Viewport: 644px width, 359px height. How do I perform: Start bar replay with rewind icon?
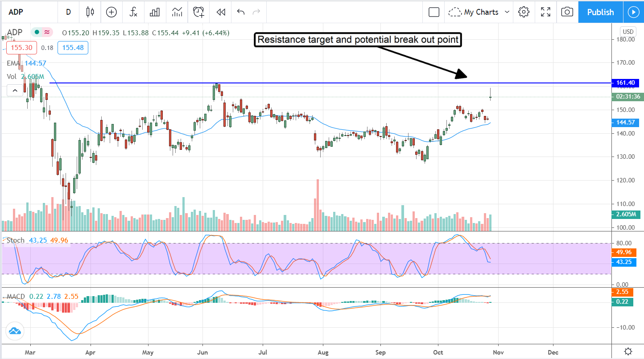point(220,12)
